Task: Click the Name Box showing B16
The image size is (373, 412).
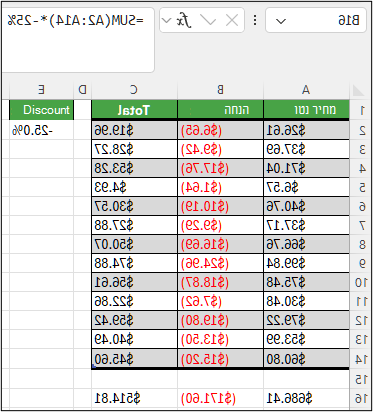Action: [316, 21]
